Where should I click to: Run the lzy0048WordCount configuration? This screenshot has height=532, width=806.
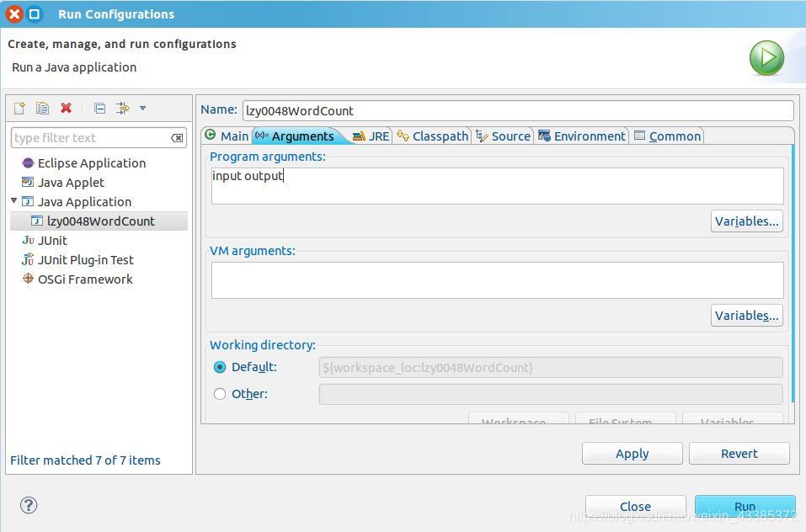click(x=745, y=506)
